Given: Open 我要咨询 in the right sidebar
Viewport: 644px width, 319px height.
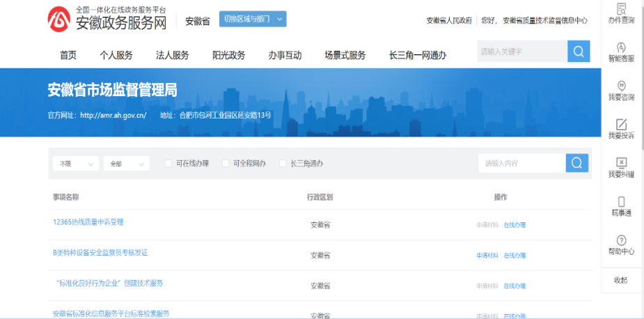Looking at the screenshot, I should pyautogui.click(x=622, y=91).
